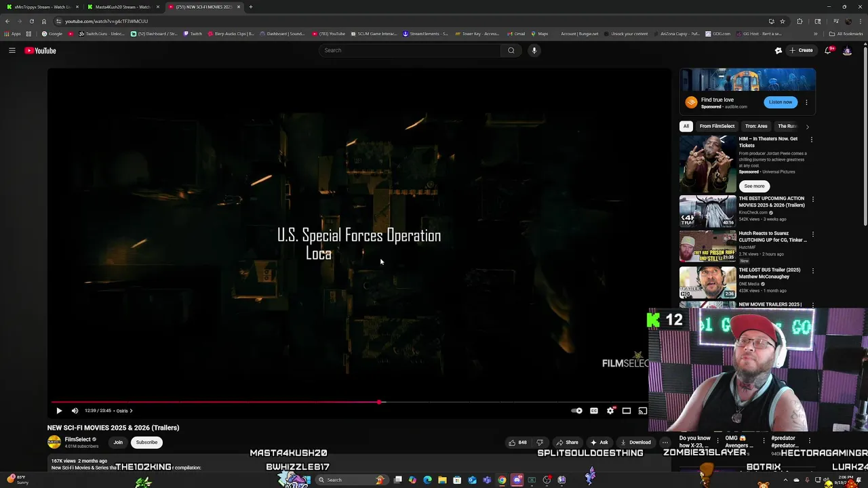Bookmark this page with star
Viewport: 868px width, 488px height.
pos(783,21)
